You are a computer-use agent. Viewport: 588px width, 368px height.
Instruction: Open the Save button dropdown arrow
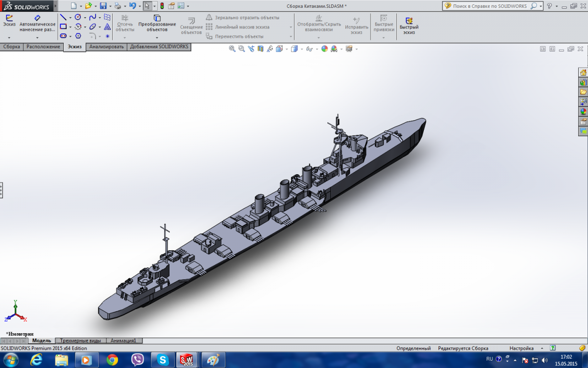(109, 6)
